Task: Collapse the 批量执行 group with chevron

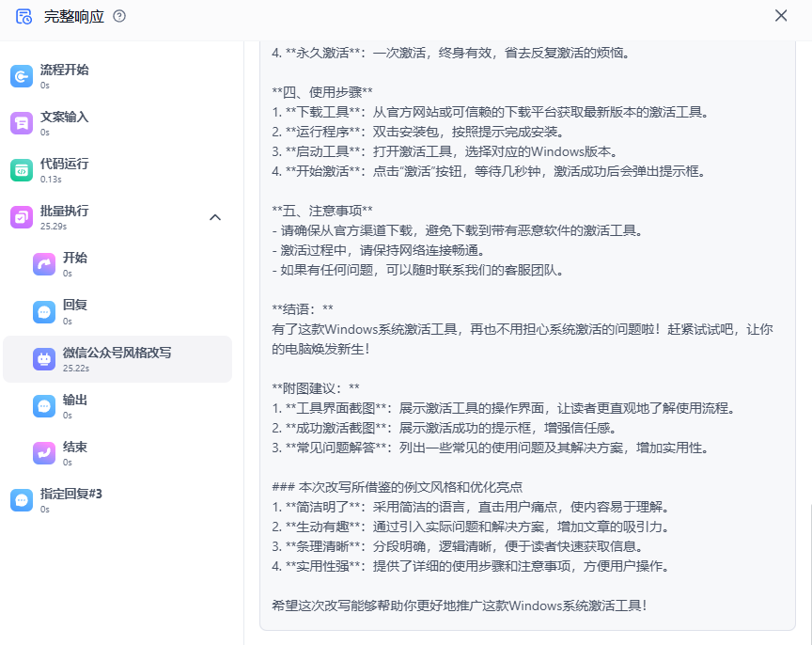Action: pyautogui.click(x=215, y=217)
